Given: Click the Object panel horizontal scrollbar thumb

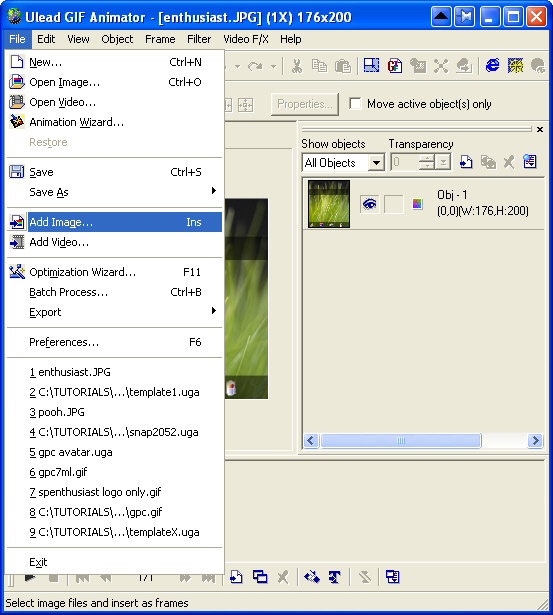Looking at the screenshot, I should [400, 440].
